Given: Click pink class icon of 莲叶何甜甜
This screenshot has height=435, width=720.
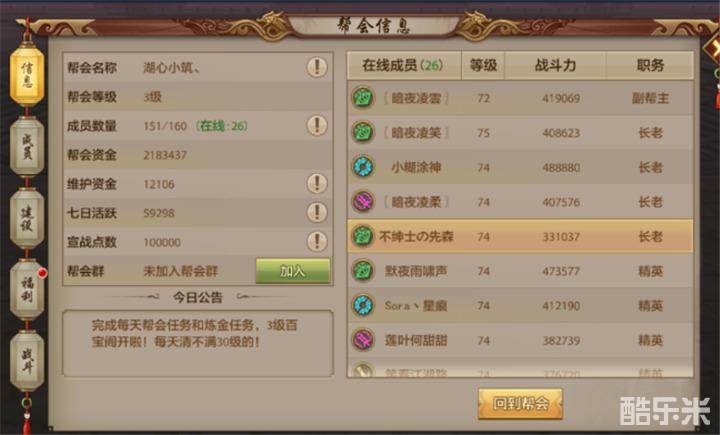Looking at the screenshot, I should (x=363, y=340).
